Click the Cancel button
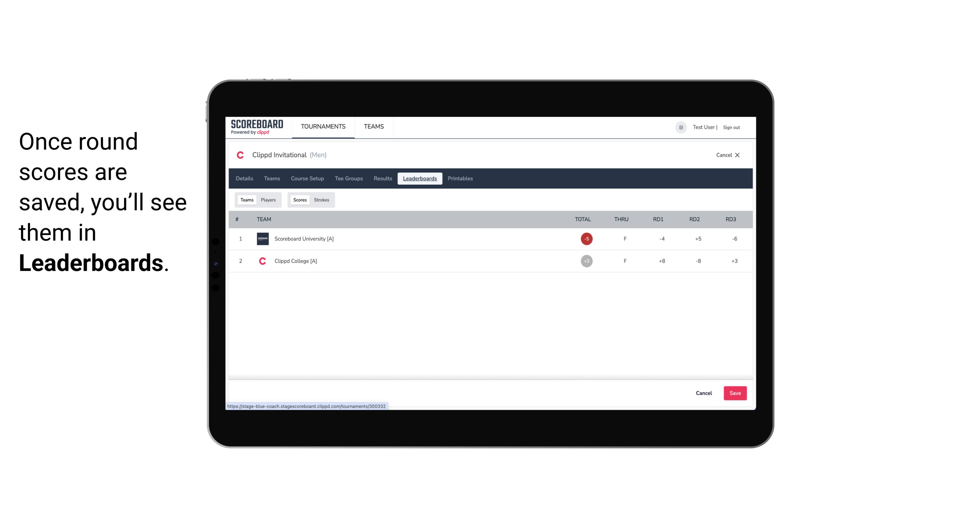This screenshot has width=980, height=527. coord(704,393)
